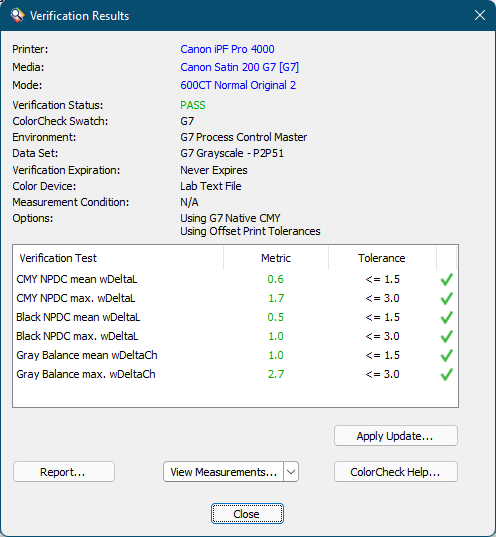Select the Verification Test column header
The height and width of the screenshot is (537, 496).
pos(119,258)
